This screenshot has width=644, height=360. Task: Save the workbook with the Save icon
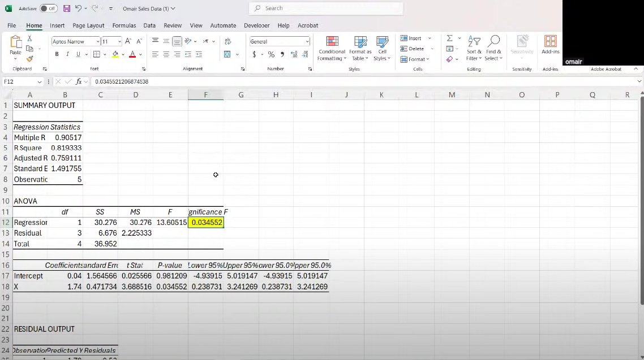coord(67,8)
